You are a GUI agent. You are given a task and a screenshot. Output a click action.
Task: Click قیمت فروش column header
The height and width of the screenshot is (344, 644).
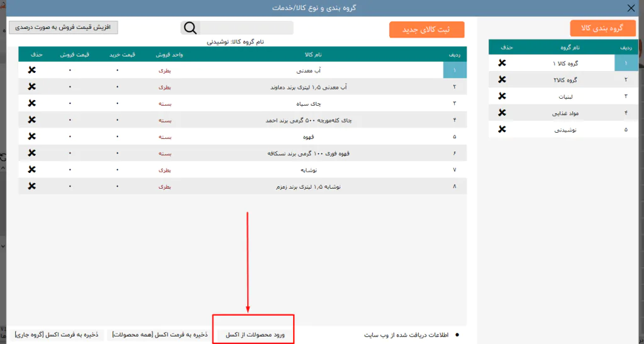[75, 55]
